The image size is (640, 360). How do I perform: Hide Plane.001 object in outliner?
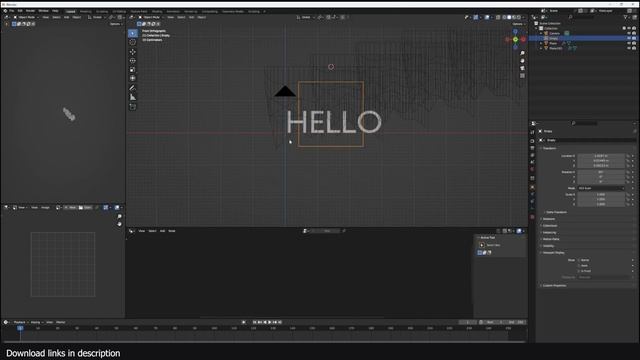(x=629, y=48)
